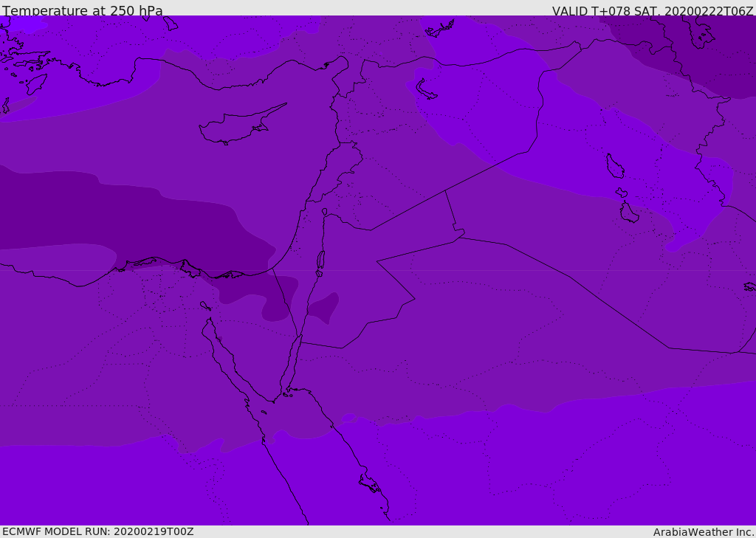
Task: Click the 'ArabiaWeather Inc' credit text
Action: tap(703, 532)
